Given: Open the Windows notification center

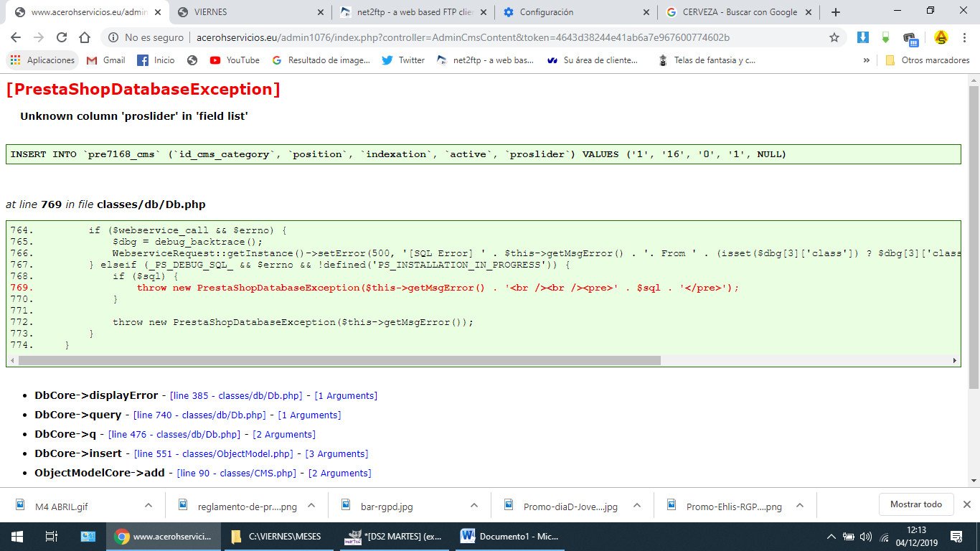Looking at the screenshot, I should point(956,536).
